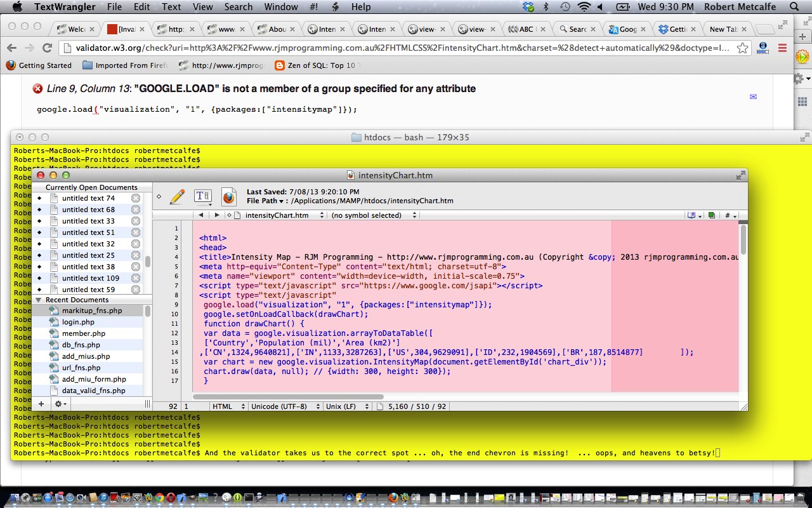Select untitled text 25 in open documents
Viewport: 812px width, 508px height.
88,255
